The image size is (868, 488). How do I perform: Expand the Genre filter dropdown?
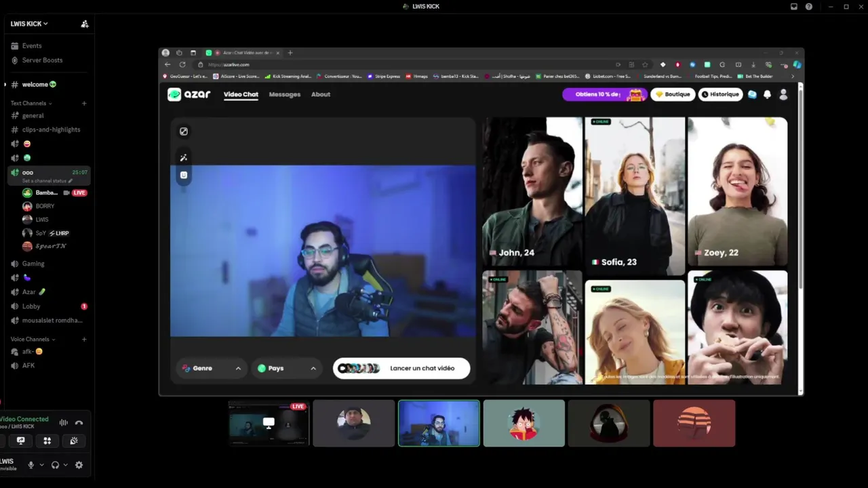coord(212,368)
